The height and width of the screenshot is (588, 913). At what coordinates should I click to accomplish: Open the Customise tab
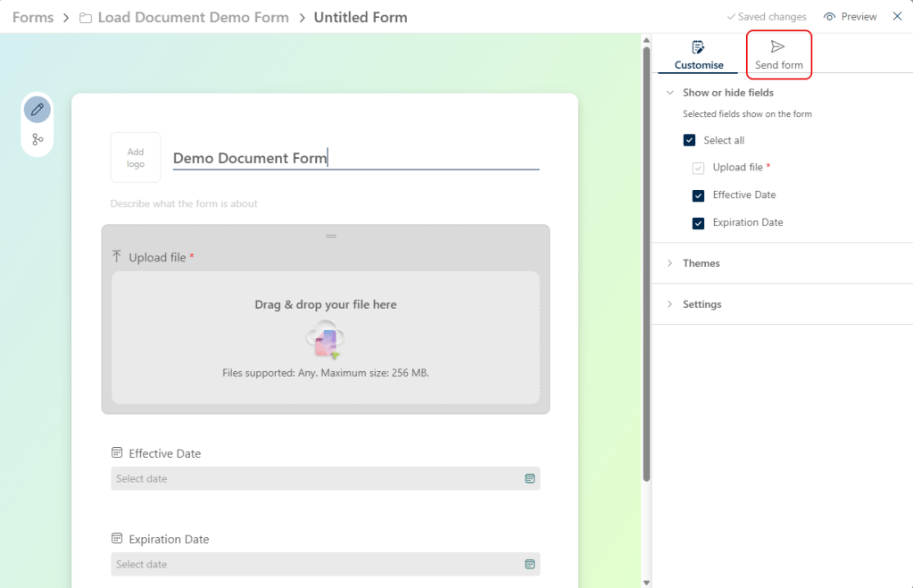[699, 55]
